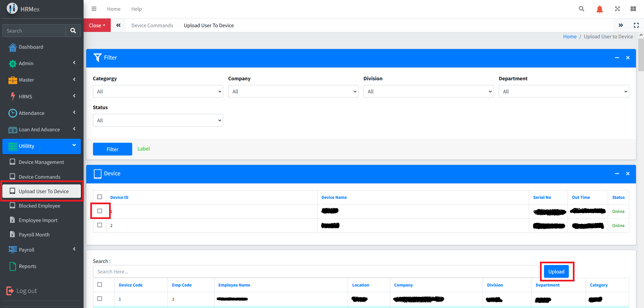
Task: Expand the Close dropdown button
Action: pyautogui.click(x=97, y=26)
